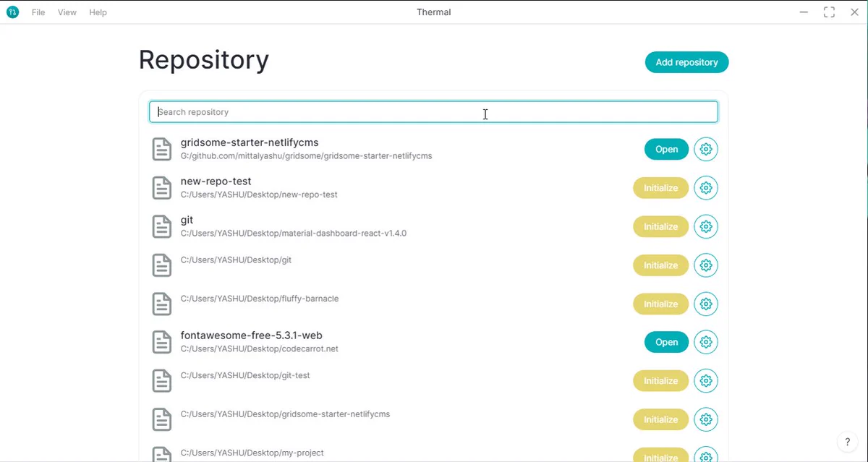Open settings gear for fontawesome-free-5.3.1-web

point(706,342)
